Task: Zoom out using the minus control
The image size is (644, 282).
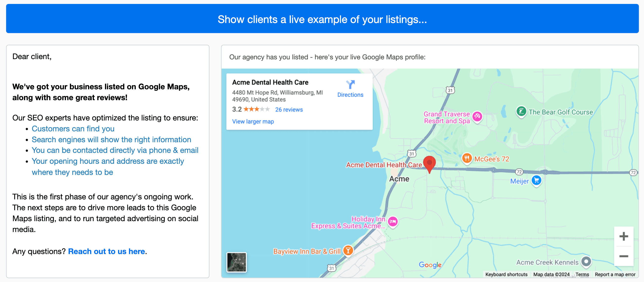Action: pos(624,256)
